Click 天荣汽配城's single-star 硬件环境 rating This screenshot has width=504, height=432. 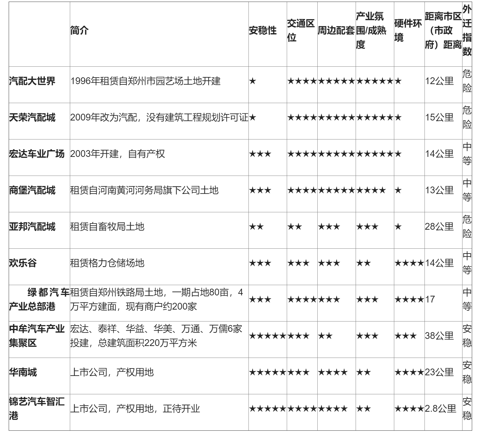tap(398, 118)
